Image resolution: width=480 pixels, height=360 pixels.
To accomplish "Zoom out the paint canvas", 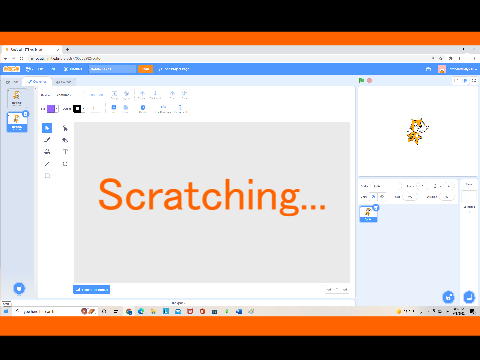I will point(329,289).
